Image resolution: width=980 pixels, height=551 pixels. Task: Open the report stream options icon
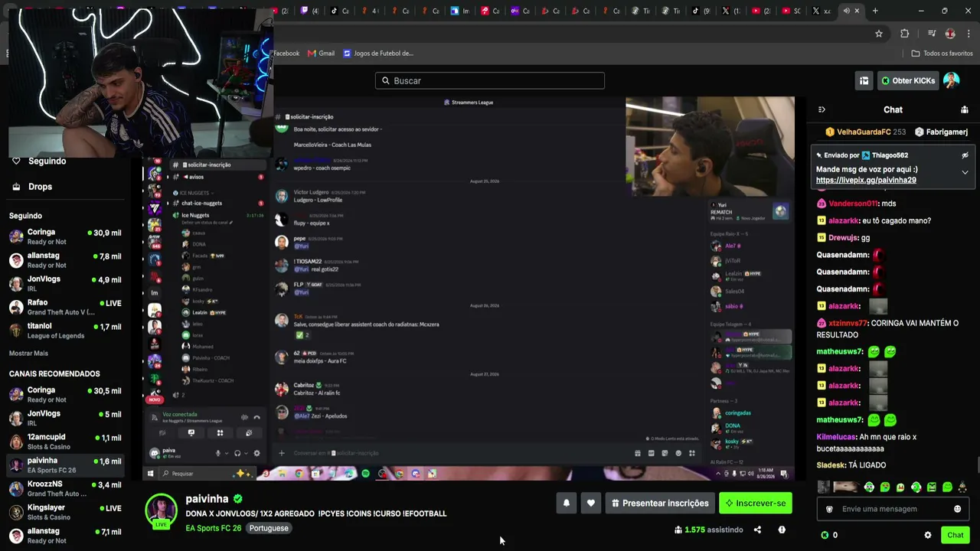click(782, 530)
